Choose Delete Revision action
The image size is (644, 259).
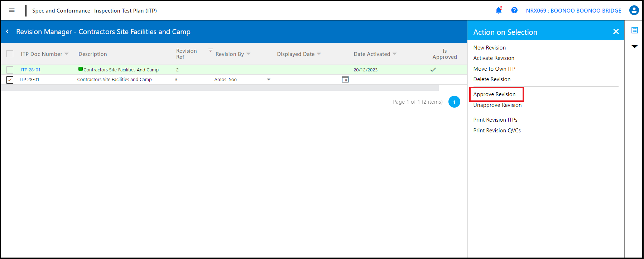click(x=492, y=79)
